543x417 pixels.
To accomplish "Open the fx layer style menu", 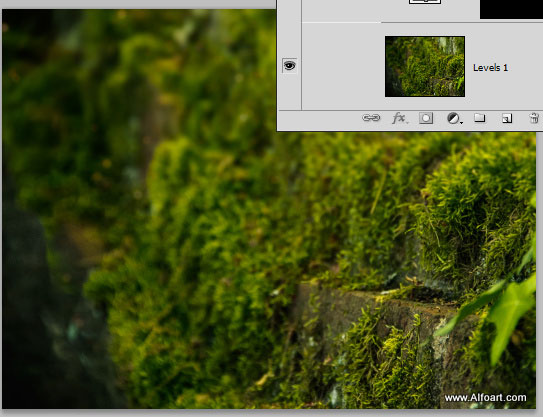I will (x=400, y=118).
